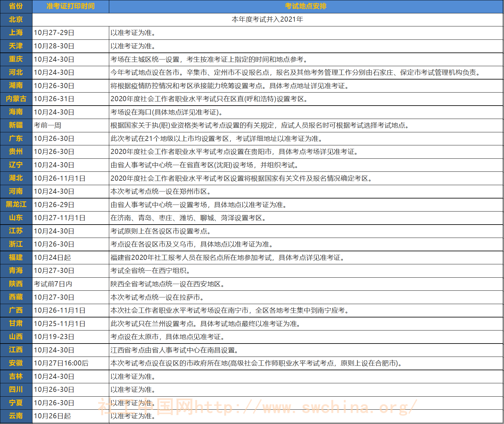
Task: Select the 海南 province cell
Action: [16, 112]
